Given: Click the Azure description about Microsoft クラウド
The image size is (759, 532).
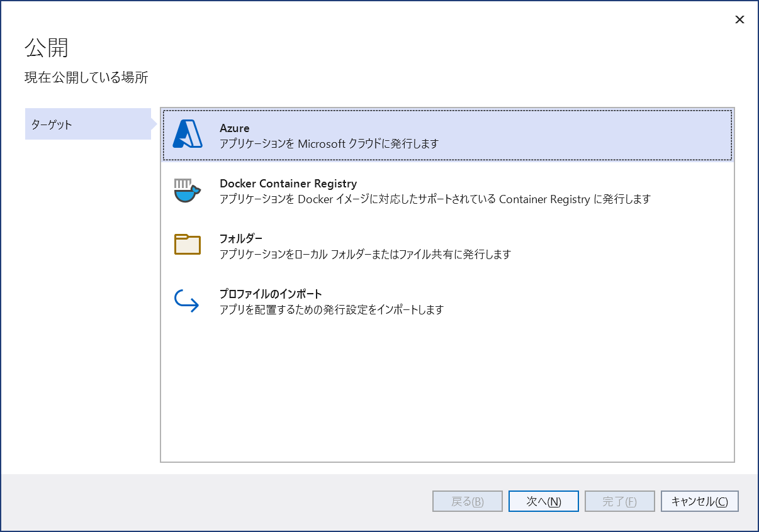Looking at the screenshot, I should (329, 143).
